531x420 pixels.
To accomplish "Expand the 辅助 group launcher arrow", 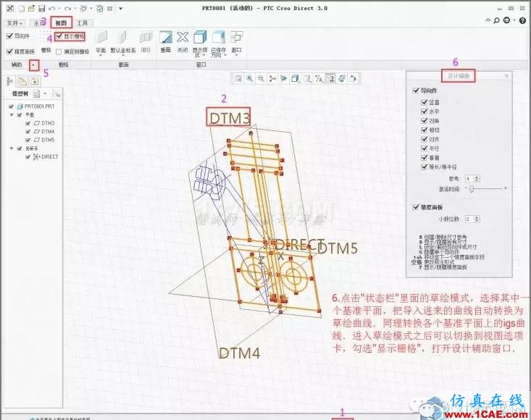I will click(34, 64).
